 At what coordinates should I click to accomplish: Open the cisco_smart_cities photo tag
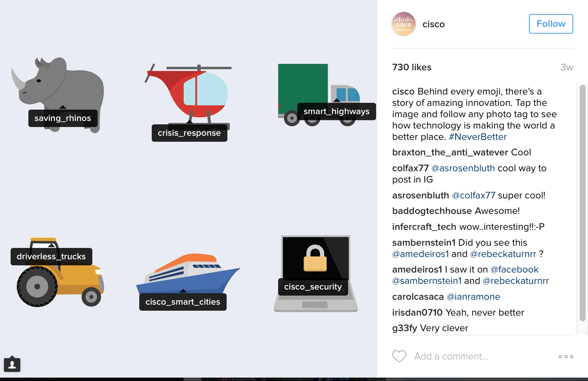183,302
